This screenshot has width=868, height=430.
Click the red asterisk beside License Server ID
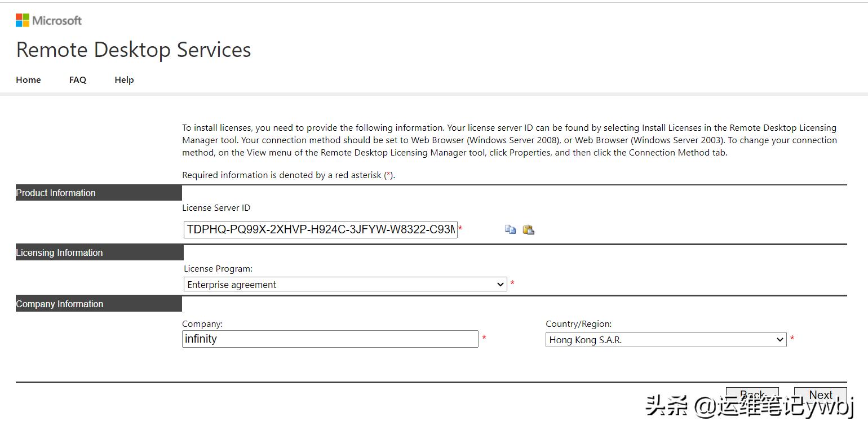pos(460,229)
